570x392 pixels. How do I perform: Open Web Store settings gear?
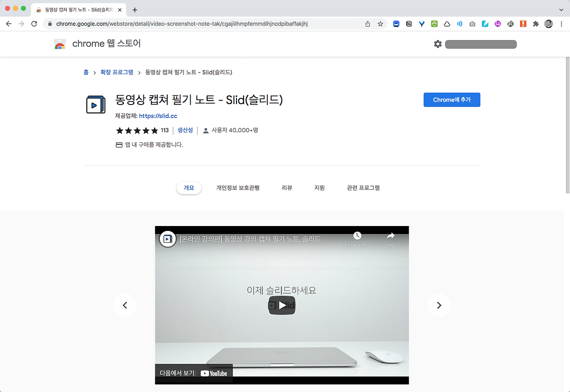tap(438, 44)
